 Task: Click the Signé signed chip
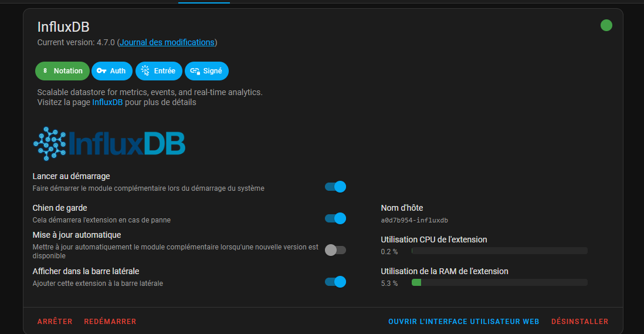pos(206,71)
